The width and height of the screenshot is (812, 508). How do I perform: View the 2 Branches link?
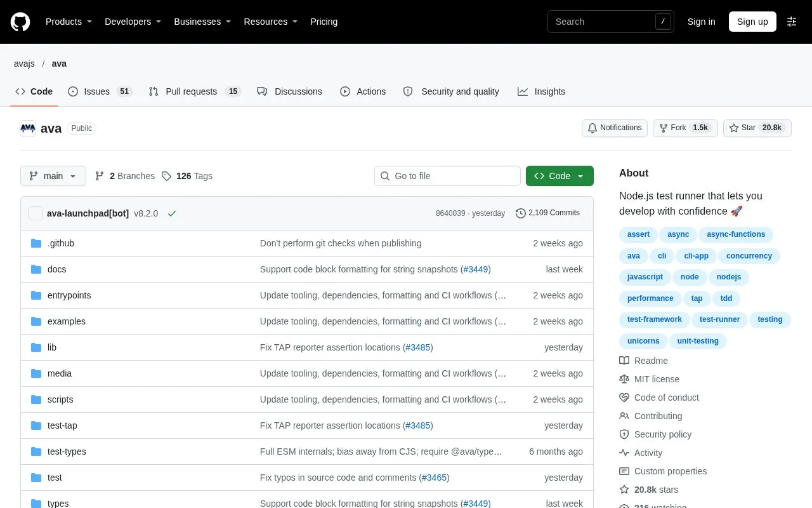125,176
